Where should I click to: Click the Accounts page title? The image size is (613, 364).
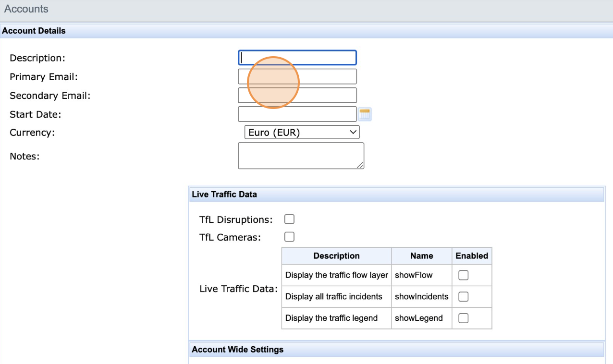(x=26, y=9)
